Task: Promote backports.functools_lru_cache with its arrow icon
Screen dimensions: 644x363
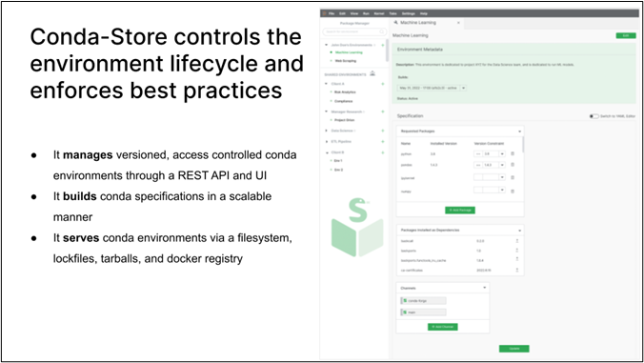Action: click(517, 260)
